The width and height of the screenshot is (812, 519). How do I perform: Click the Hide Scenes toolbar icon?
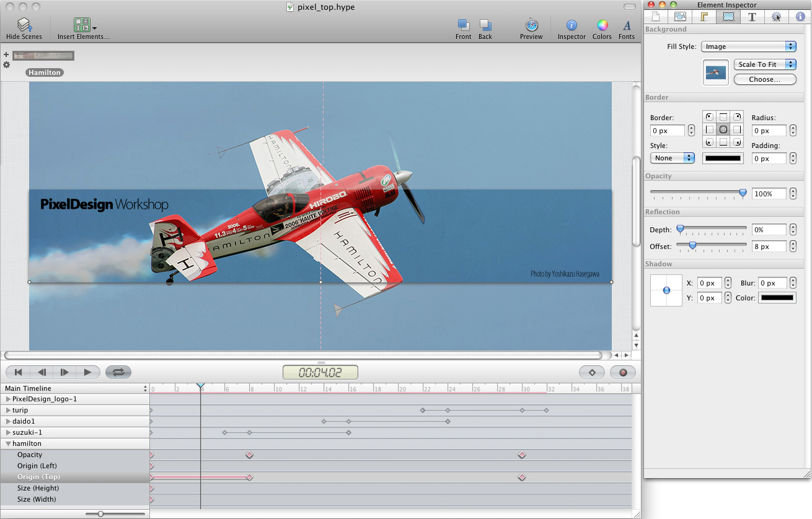click(24, 28)
